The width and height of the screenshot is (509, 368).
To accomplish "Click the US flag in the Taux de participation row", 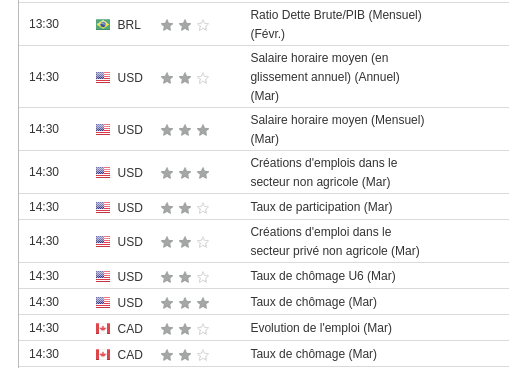I will (x=103, y=207).
